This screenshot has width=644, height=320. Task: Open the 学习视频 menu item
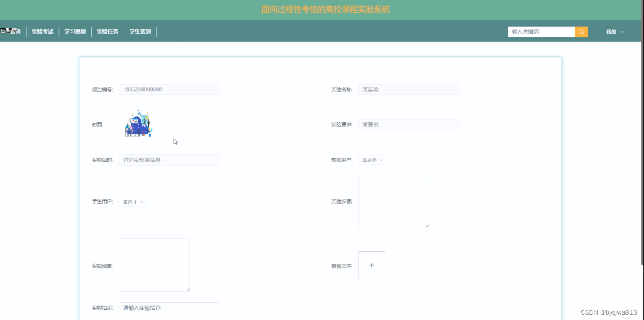(x=75, y=32)
